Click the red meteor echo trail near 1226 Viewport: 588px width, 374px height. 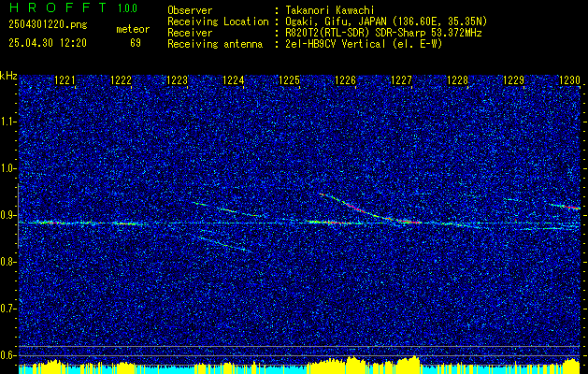[x=356, y=207]
